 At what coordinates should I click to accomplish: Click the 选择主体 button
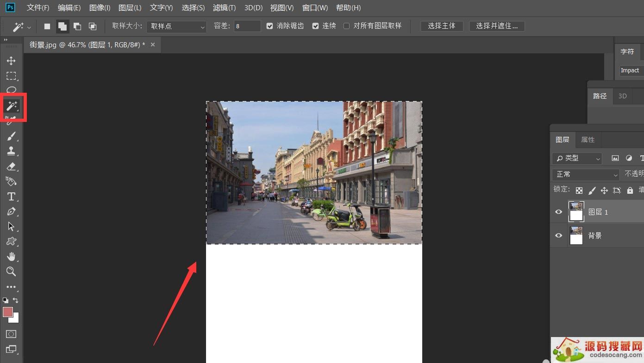[x=442, y=26]
